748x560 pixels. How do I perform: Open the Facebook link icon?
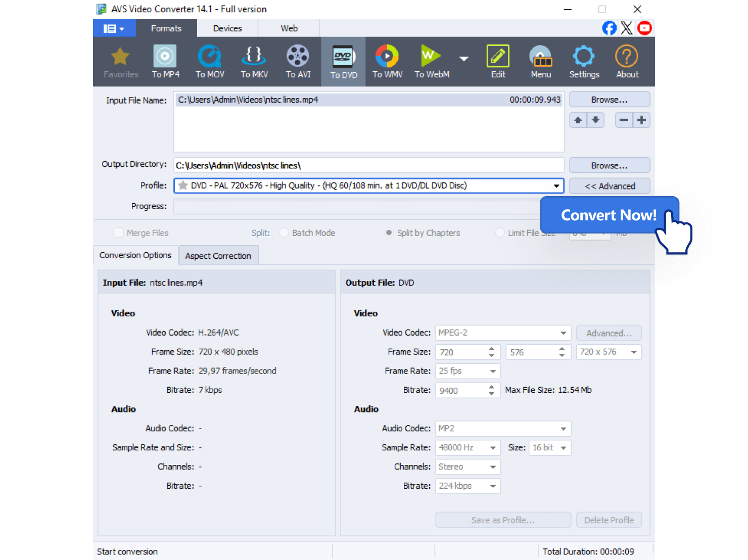coord(609,28)
